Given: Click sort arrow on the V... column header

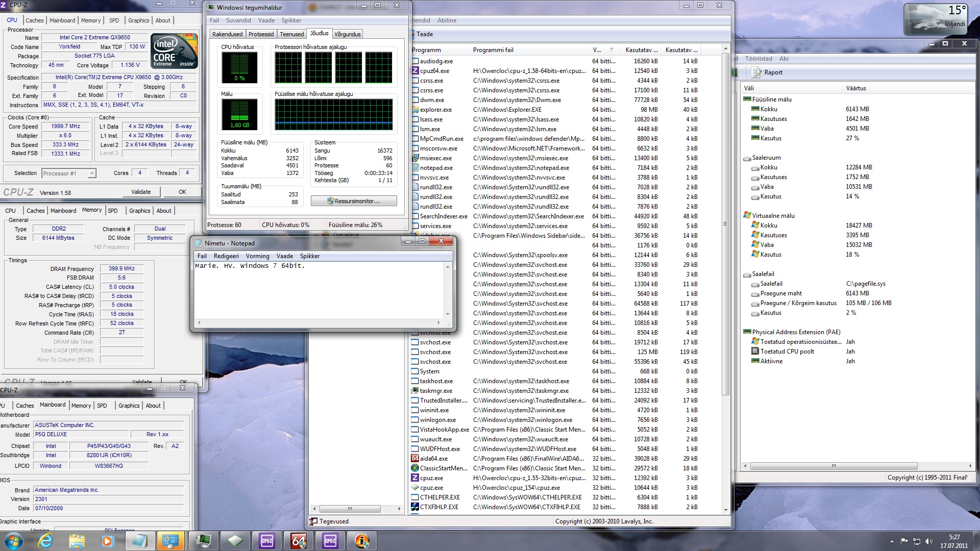Looking at the screenshot, I should point(612,50).
